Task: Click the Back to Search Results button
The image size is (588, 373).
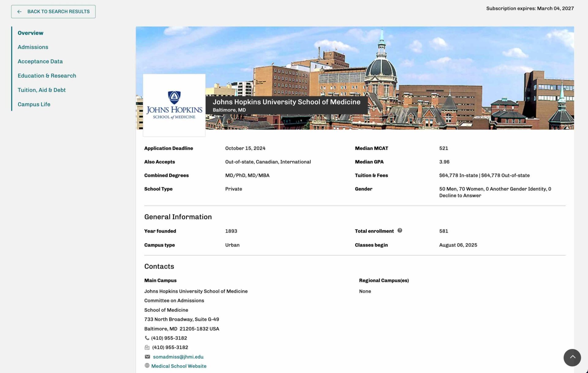Action: pyautogui.click(x=53, y=11)
